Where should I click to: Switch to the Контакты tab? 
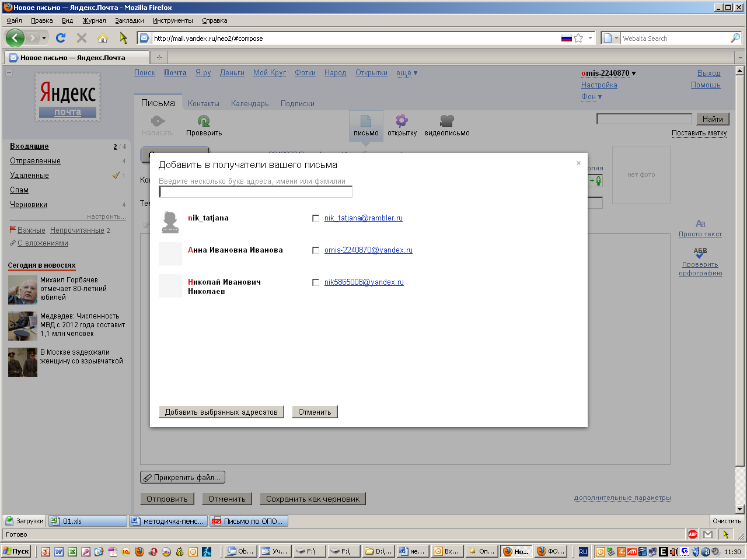pos(204,104)
